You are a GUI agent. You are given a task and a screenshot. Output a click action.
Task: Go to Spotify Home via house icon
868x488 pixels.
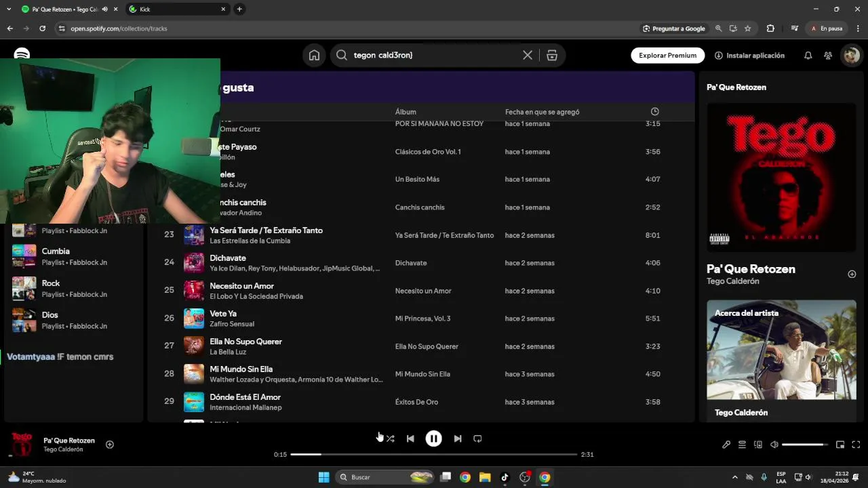(x=314, y=56)
